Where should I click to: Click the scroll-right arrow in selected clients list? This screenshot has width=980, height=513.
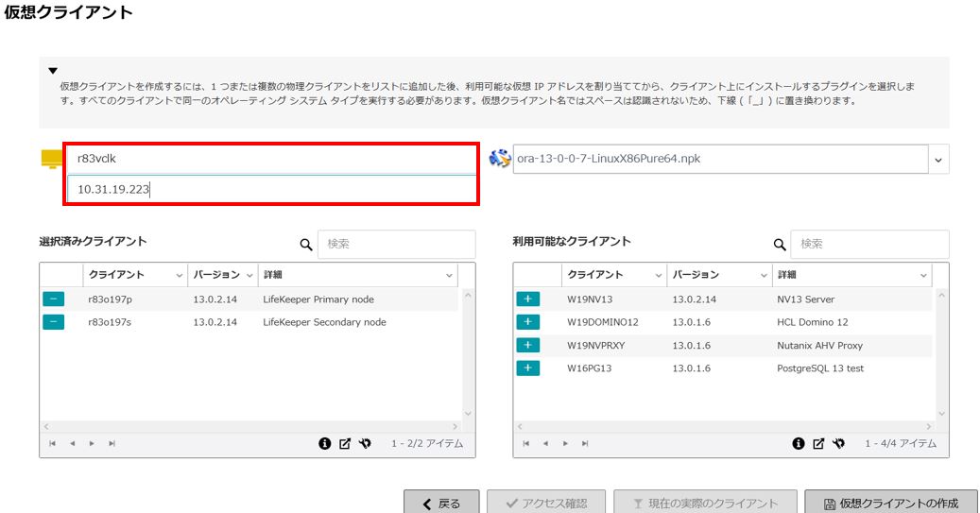pos(455,427)
